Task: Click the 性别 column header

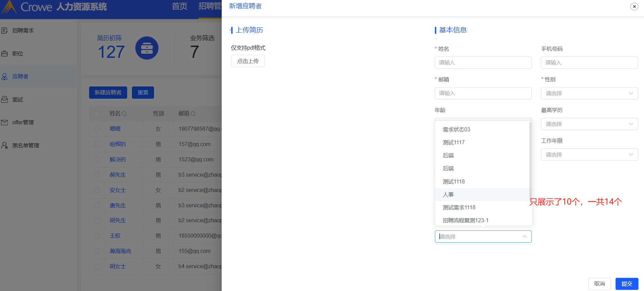Action: coord(158,114)
